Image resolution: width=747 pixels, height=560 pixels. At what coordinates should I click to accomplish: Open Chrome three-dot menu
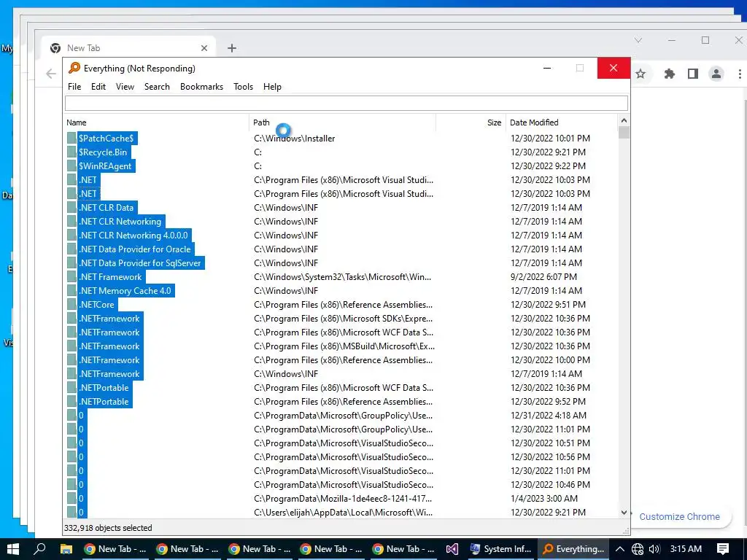(740, 74)
